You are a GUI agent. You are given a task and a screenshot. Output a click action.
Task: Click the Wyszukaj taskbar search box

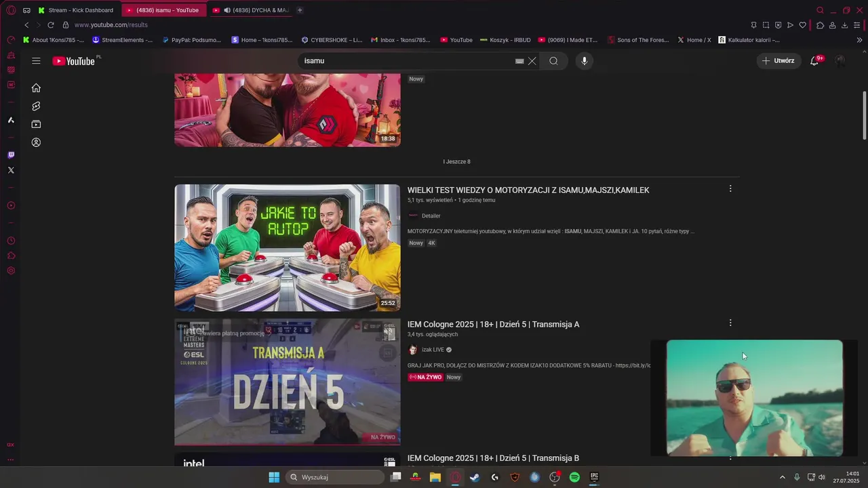click(335, 477)
